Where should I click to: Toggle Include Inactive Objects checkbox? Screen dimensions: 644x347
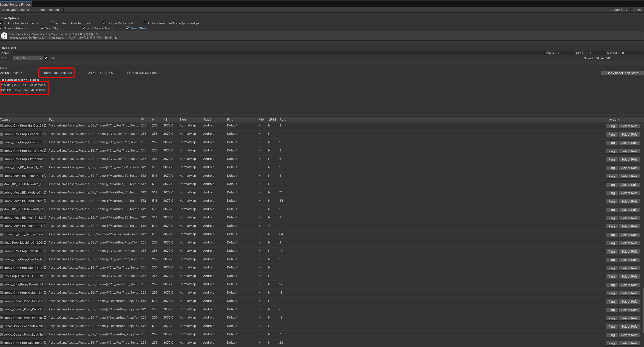1,23
